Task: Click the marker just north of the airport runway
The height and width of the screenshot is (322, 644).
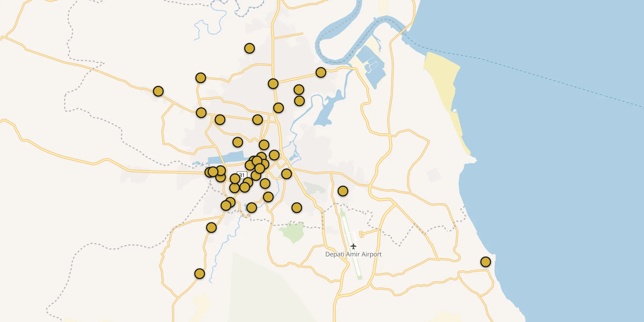Action: 343,191
